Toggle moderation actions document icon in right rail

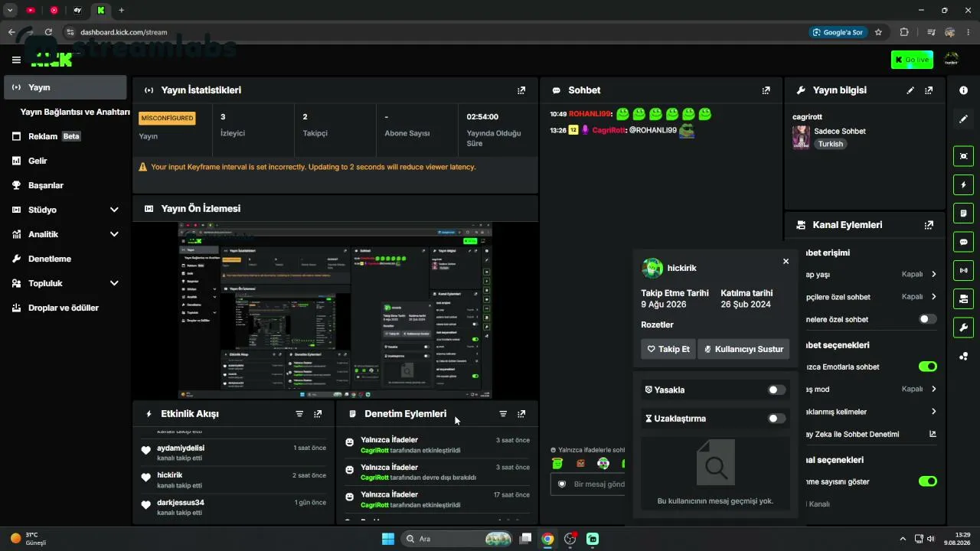pos(963,213)
